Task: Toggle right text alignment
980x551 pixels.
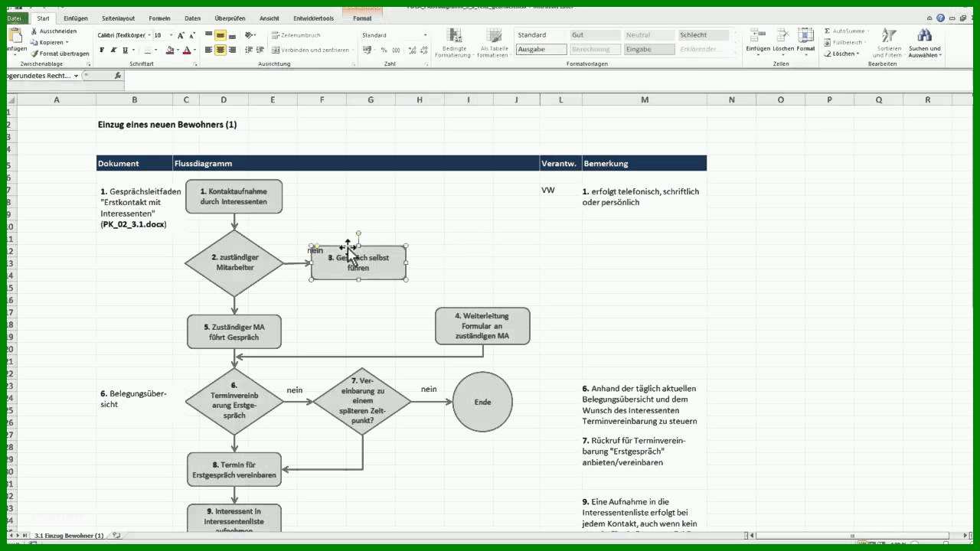Action: (x=232, y=50)
